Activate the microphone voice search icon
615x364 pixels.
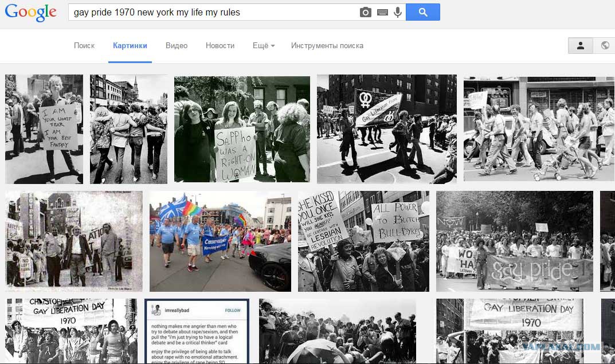tap(398, 13)
